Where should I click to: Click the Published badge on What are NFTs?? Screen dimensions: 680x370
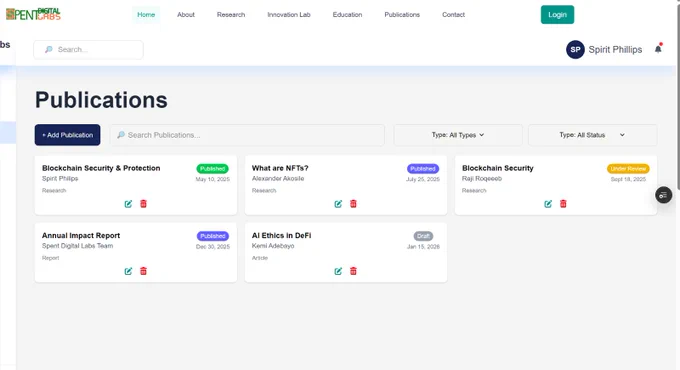coord(423,169)
